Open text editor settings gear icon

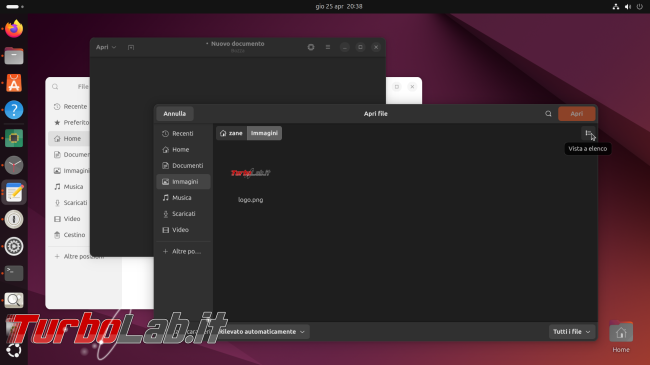tap(311, 47)
